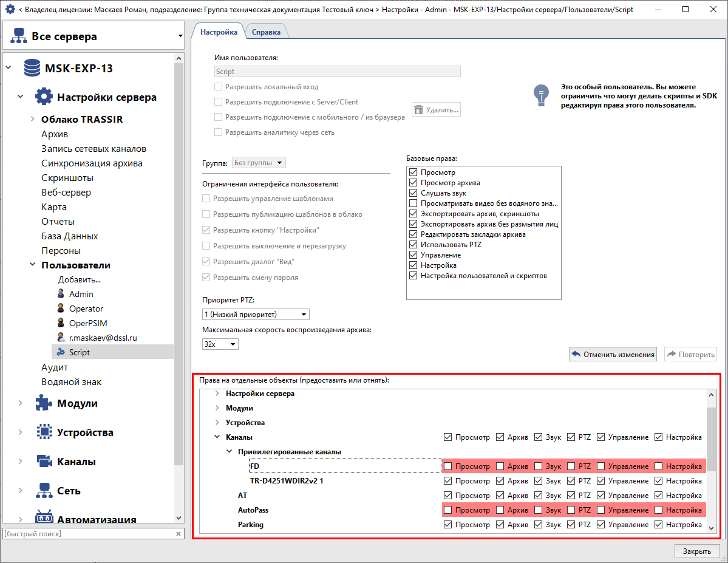The width and height of the screenshot is (728, 563).
Task: Open Персоны in sidebar
Action: tap(61, 250)
